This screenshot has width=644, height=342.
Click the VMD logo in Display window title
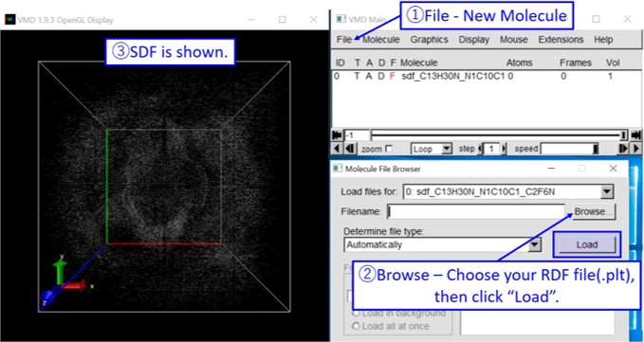pos(9,19)
